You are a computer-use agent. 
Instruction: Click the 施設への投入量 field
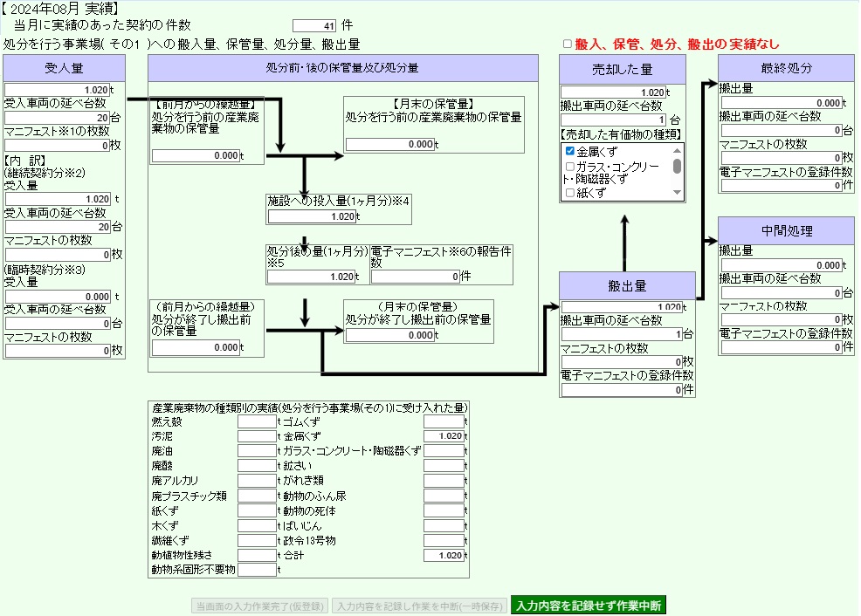tap(312, 216)
